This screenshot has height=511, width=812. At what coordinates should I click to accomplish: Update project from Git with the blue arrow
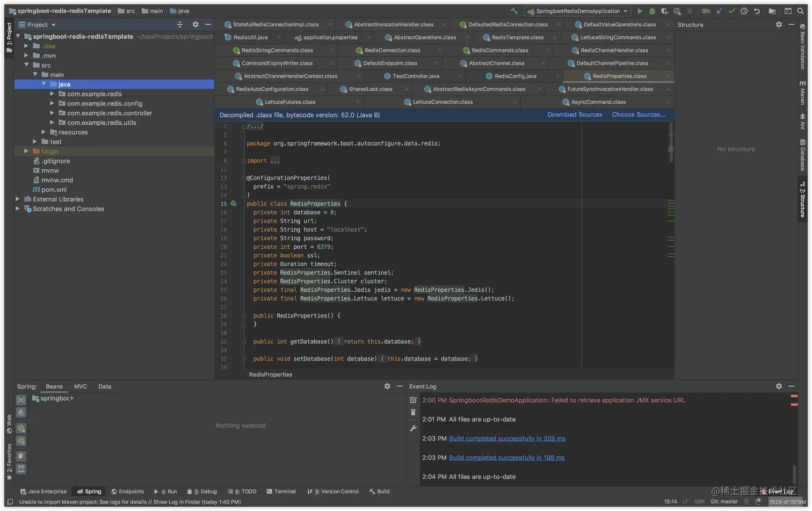pyautogui.click(x=719, y=11)
